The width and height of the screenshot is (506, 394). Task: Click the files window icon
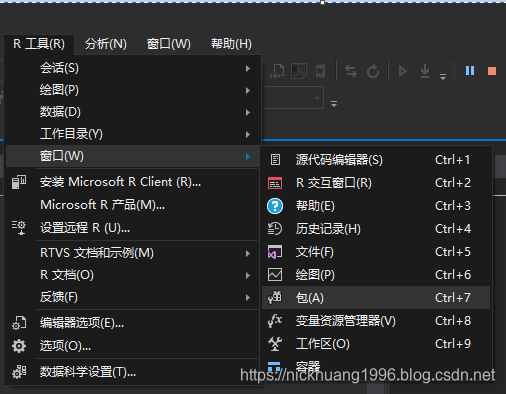pos(275,252)
